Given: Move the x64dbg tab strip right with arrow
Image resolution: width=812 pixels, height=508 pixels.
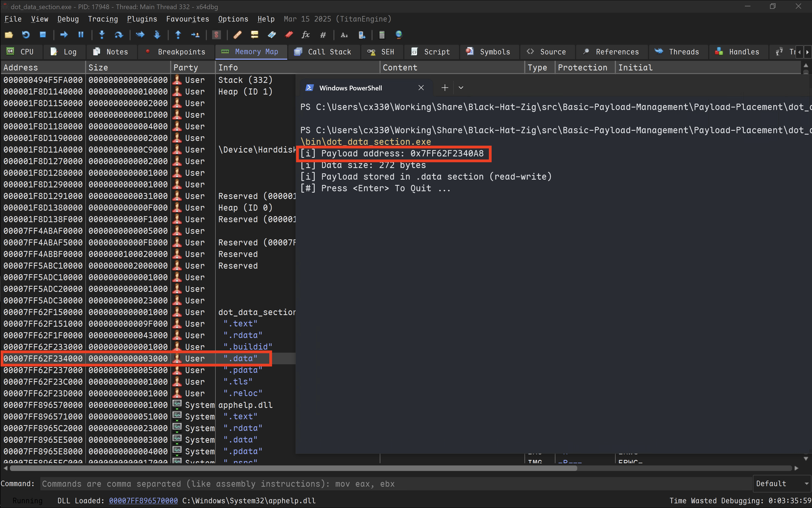Looking at the screenshot, I should click(x=807, y=52).
